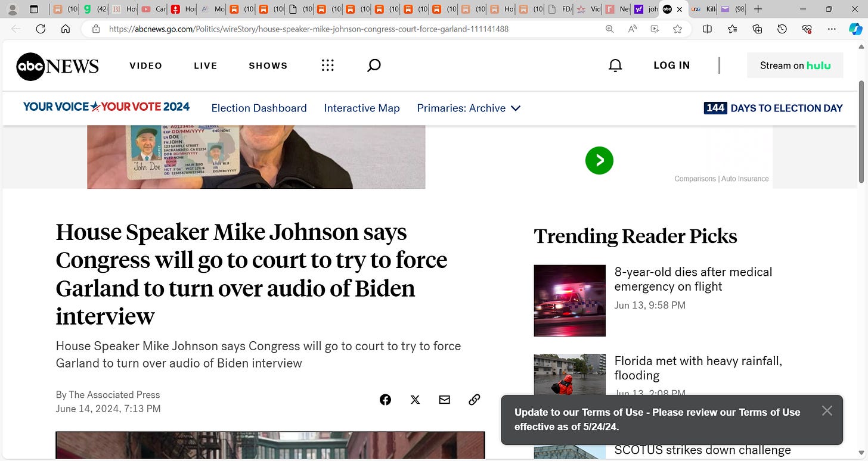Share the article on Facebook
868x461 pixels.
pos(385,400)
